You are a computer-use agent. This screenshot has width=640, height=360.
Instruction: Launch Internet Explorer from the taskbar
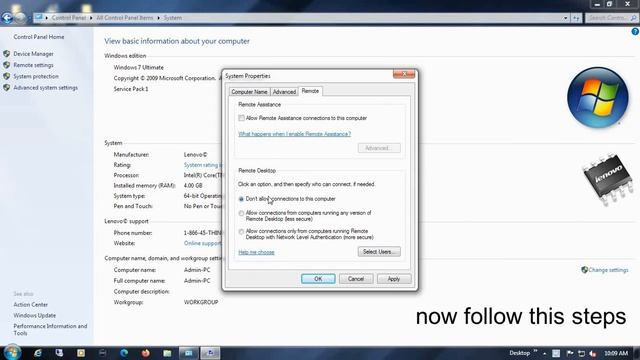(38, 353)
